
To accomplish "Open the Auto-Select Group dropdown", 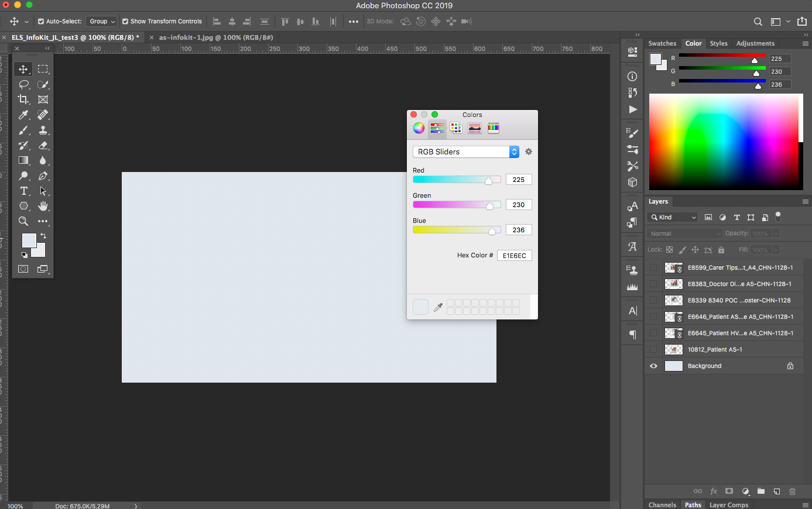I will pos(101,21).
